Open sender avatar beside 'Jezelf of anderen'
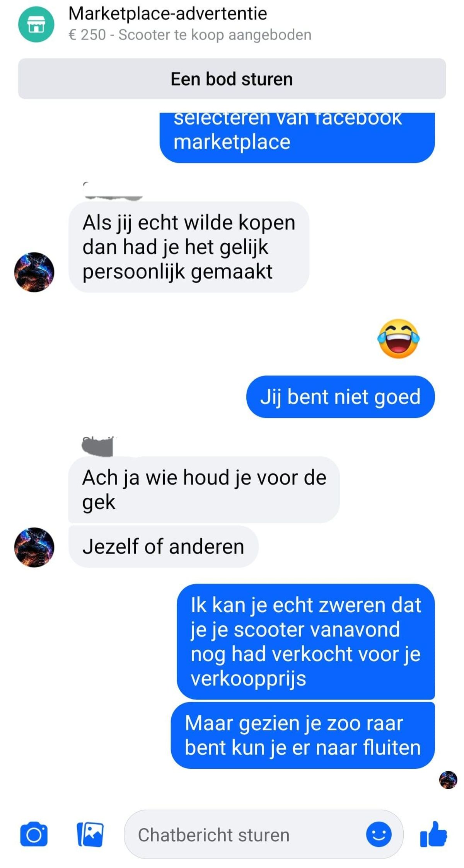Screen dimensions: 464x868 (34, 547)
